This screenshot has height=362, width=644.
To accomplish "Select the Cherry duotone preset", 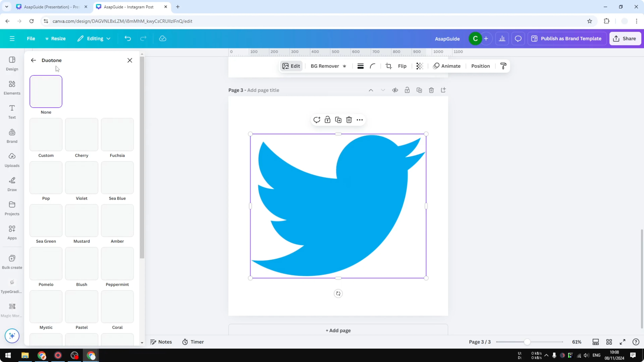I will tap(82, 134).
